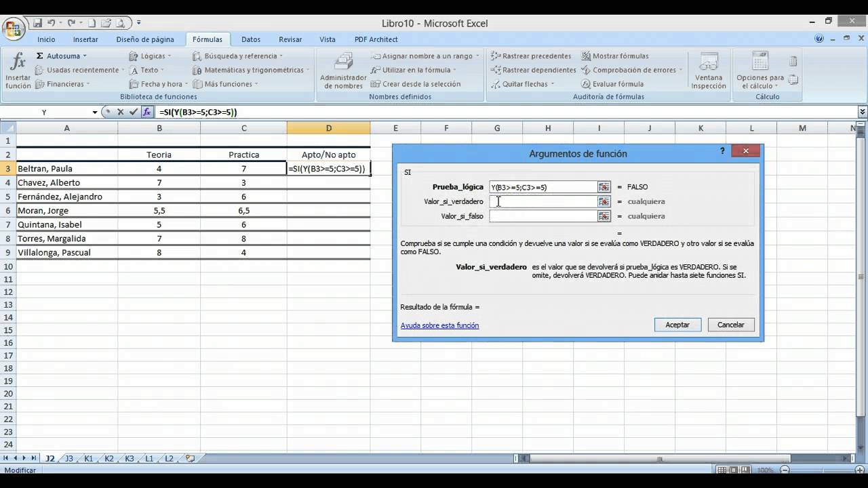Confirm formula with the checkmark icon
Viewport: 868px width, 488px height.
[x=133, y=112]
